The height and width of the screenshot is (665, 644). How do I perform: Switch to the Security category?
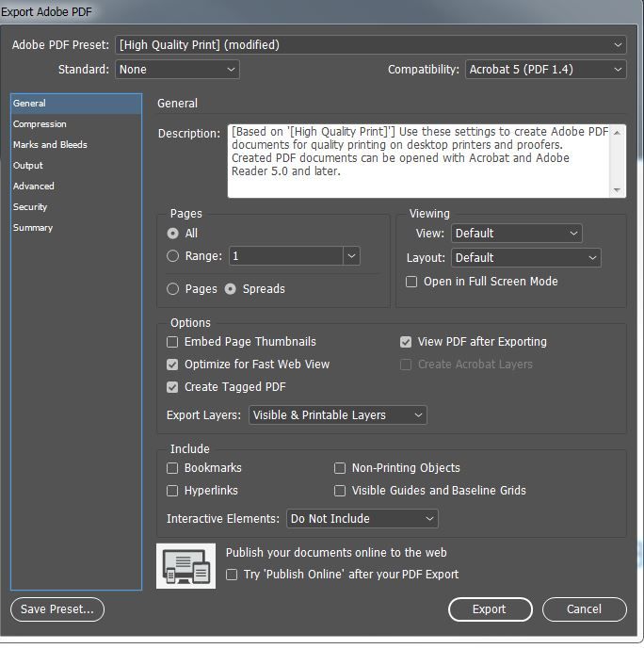(x=76, y=207)
